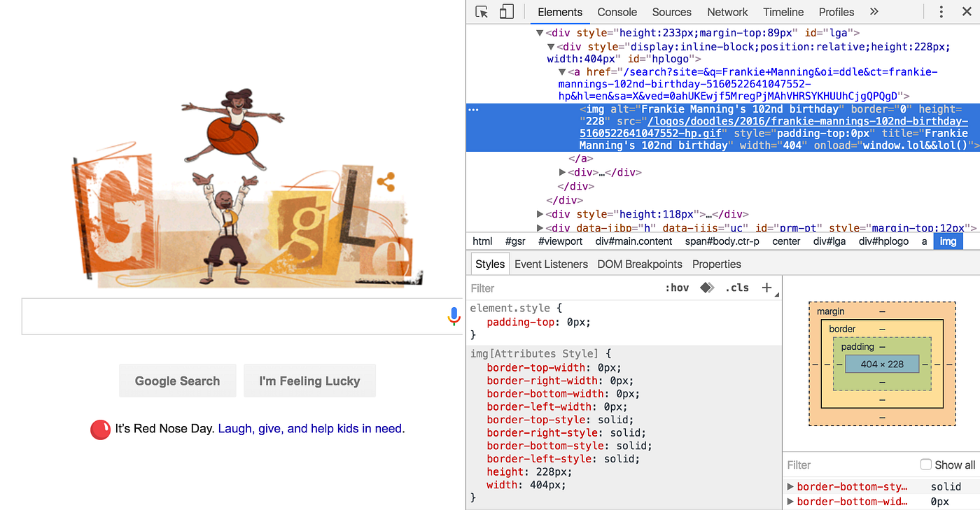Select img in the breadcrumb bar

(948, 241)
